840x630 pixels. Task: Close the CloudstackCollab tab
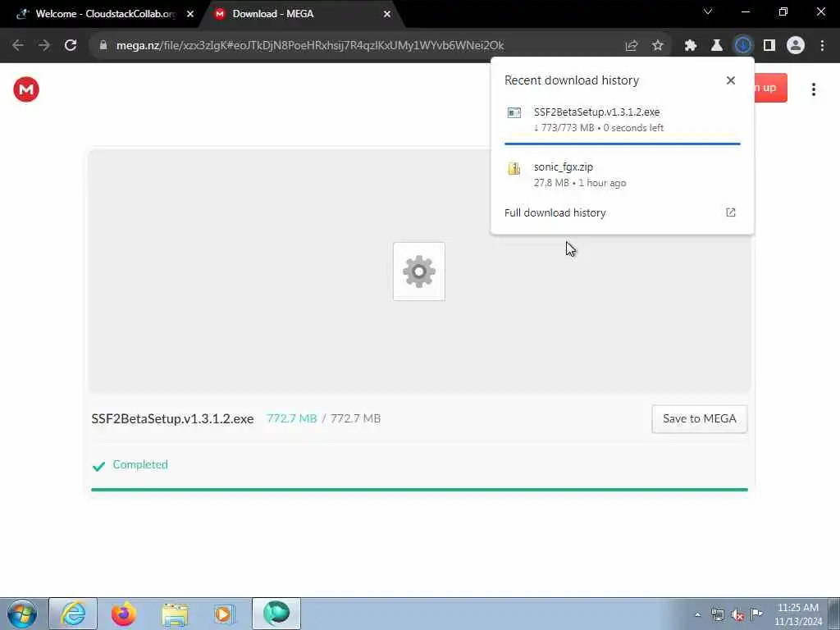click(x=190, y=14)
